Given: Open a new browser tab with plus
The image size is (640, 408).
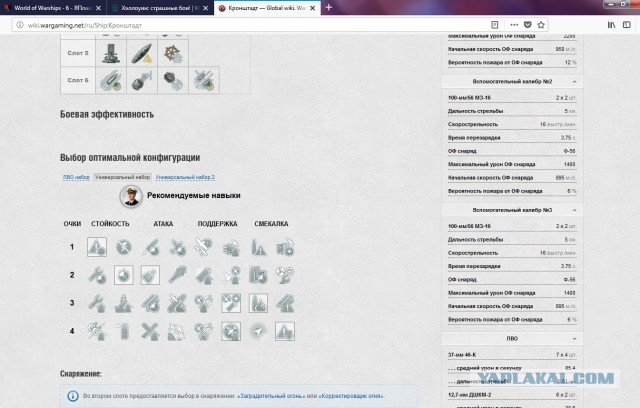Looking at the screenshot, I should coord(329,7).
